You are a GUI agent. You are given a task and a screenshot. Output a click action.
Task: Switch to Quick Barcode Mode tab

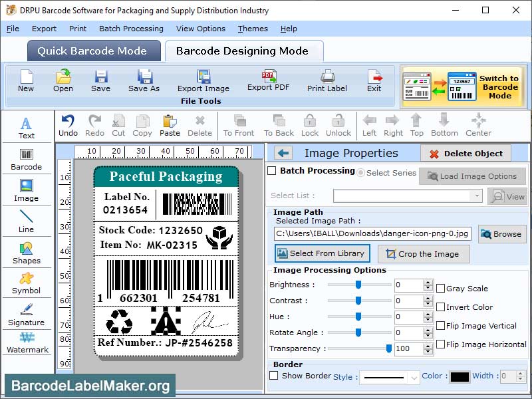tap(93, 51)
